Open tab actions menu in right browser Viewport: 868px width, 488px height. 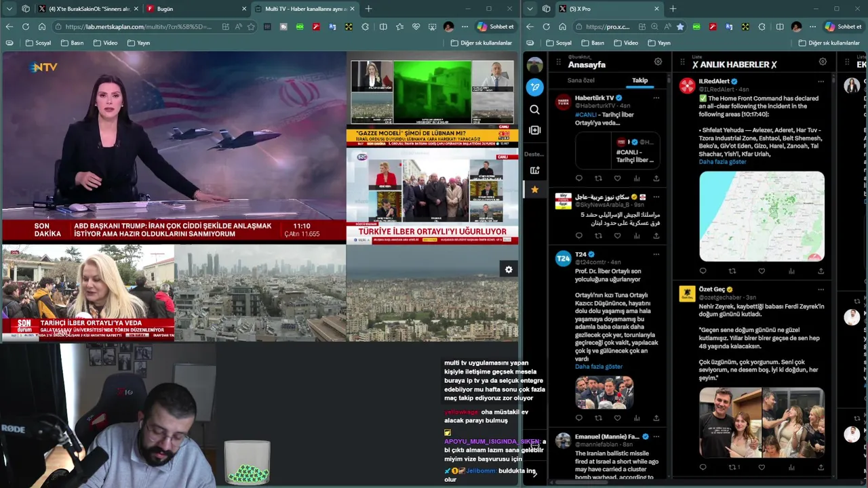(x=530, y=9)
